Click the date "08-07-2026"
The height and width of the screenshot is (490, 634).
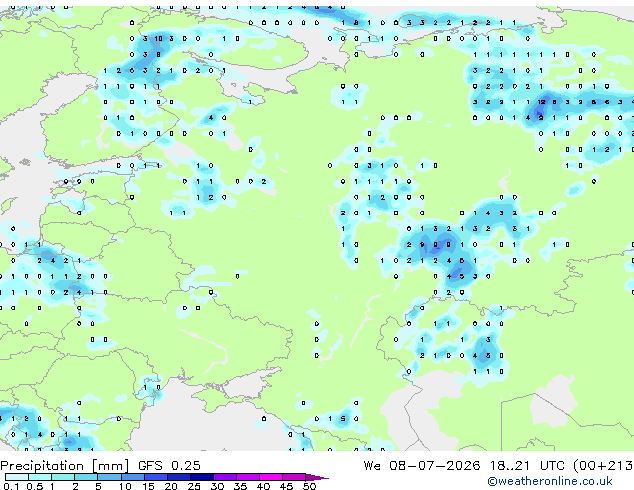click(x=435, y=466)
